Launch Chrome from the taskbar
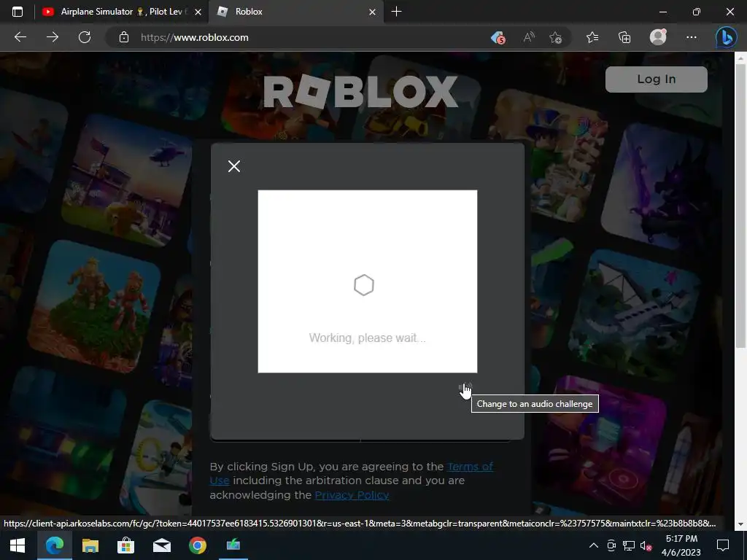 point(197,545)
